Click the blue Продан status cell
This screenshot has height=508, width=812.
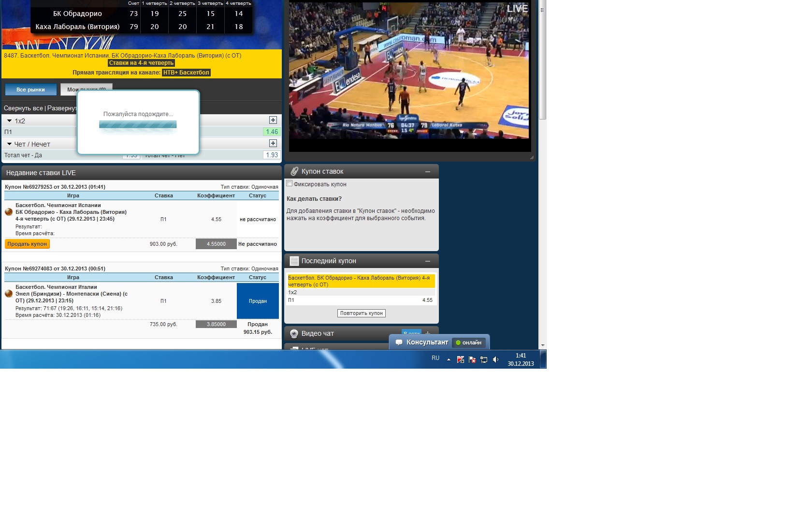pos(258,301)
